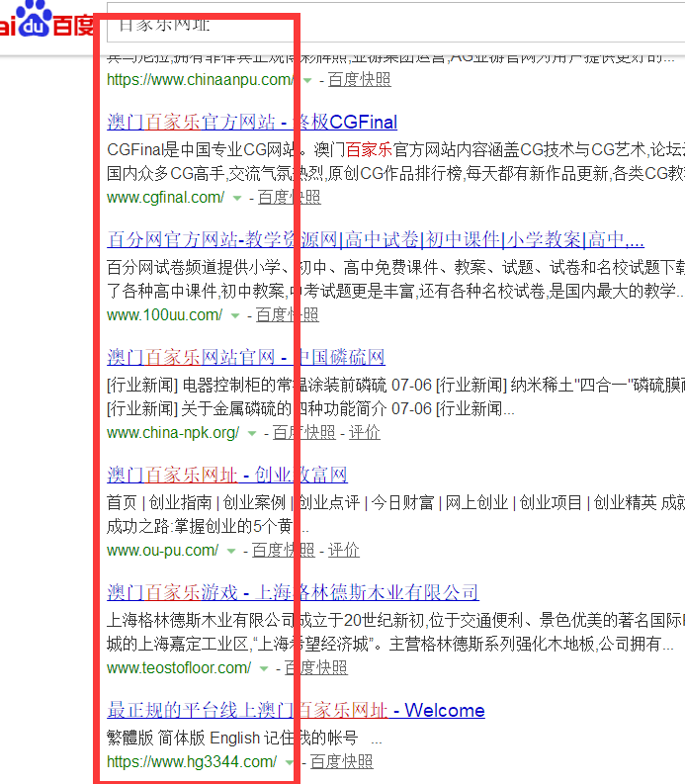The height and width of the screenshot is (784, 685).
Task: Click the www.ou-pu.com/ URL text
Action: pos(163,550)
